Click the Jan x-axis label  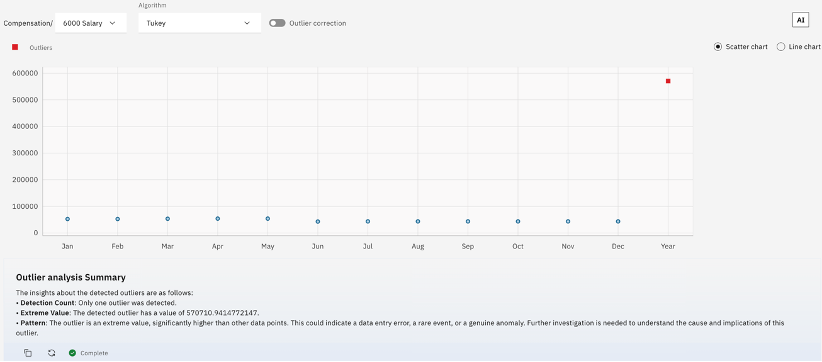point(68,246)
